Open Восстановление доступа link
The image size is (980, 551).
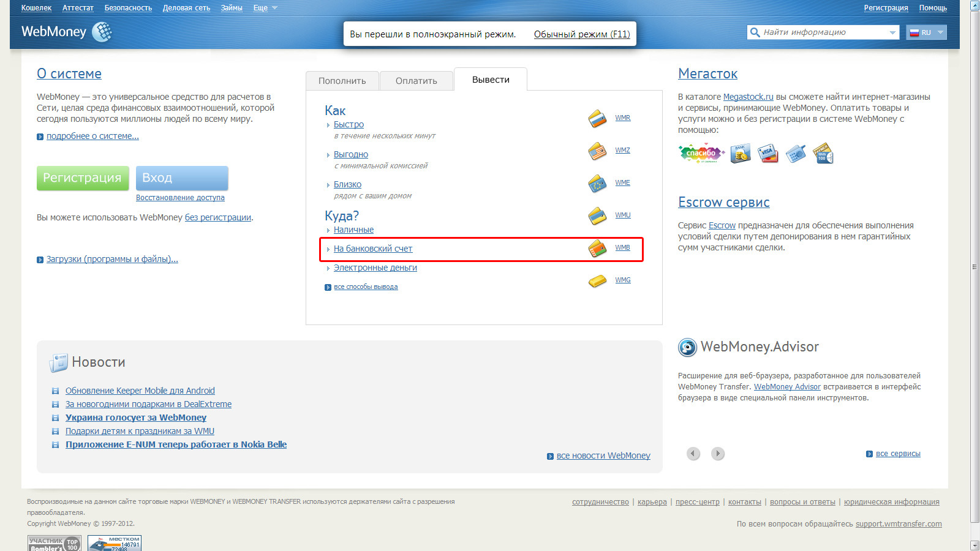click(180, 198)
